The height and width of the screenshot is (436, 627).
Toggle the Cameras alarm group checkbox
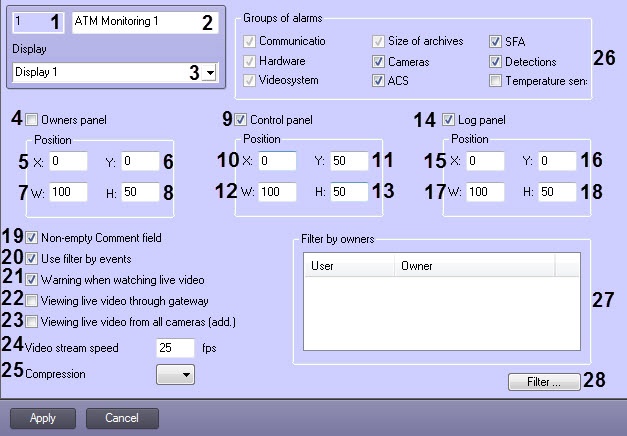tap(378, 62)
